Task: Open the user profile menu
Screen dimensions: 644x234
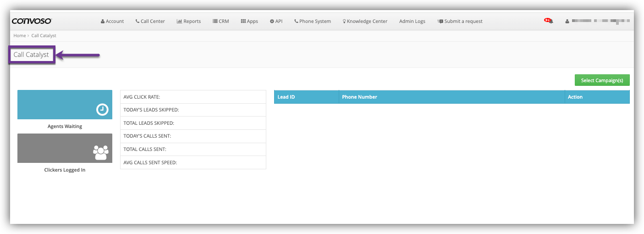Action: point(598,21)
